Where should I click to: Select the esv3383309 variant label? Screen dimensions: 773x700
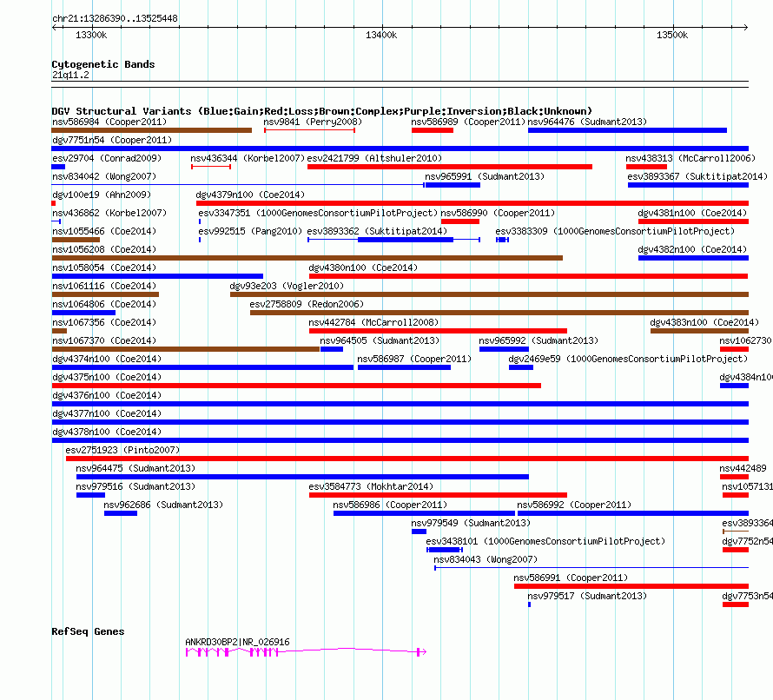(x=615, y=231)
